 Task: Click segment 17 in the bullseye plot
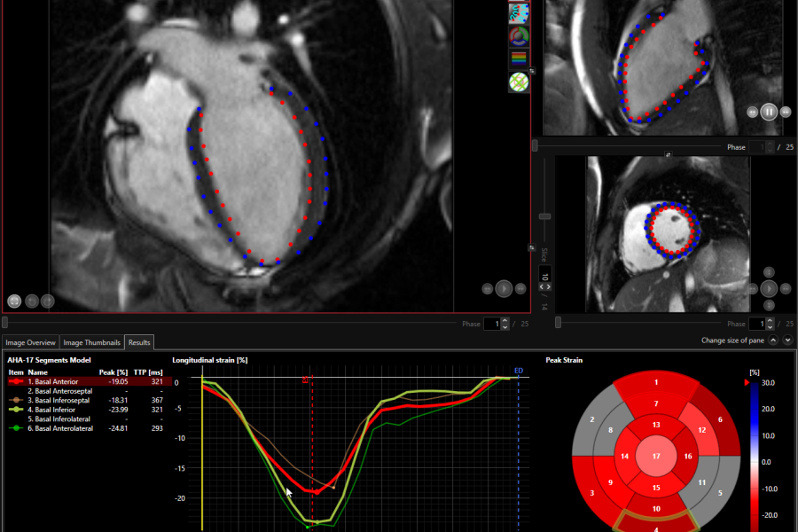(656, 457)
